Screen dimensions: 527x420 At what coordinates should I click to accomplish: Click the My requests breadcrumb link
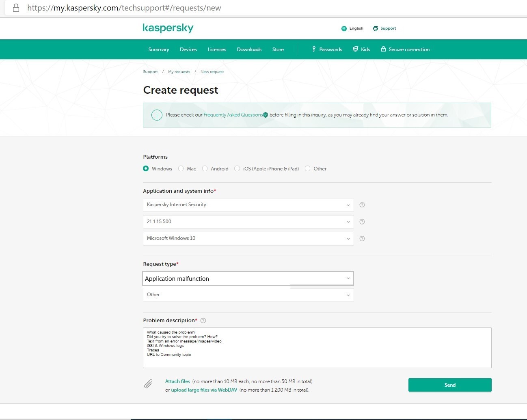click(x=179, y=72)
